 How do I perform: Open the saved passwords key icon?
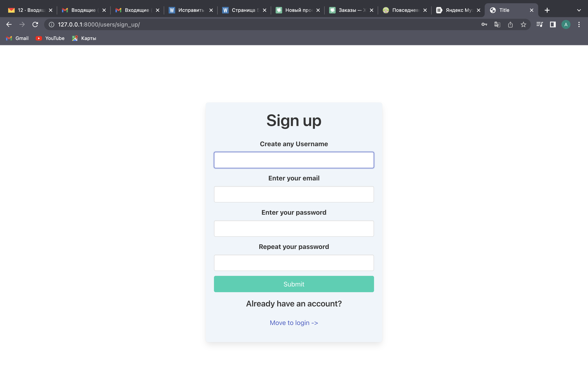click(x=484, y=24)
